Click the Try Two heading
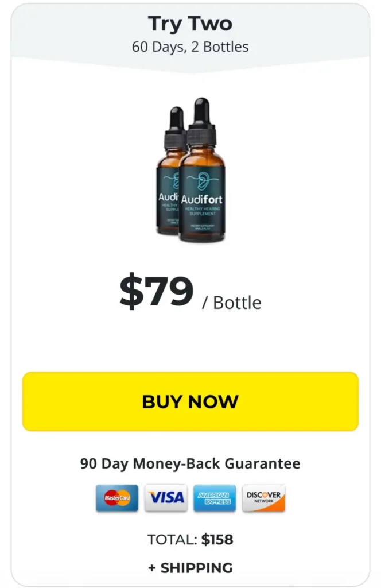 pyautogui.click(x=190, y=23)
